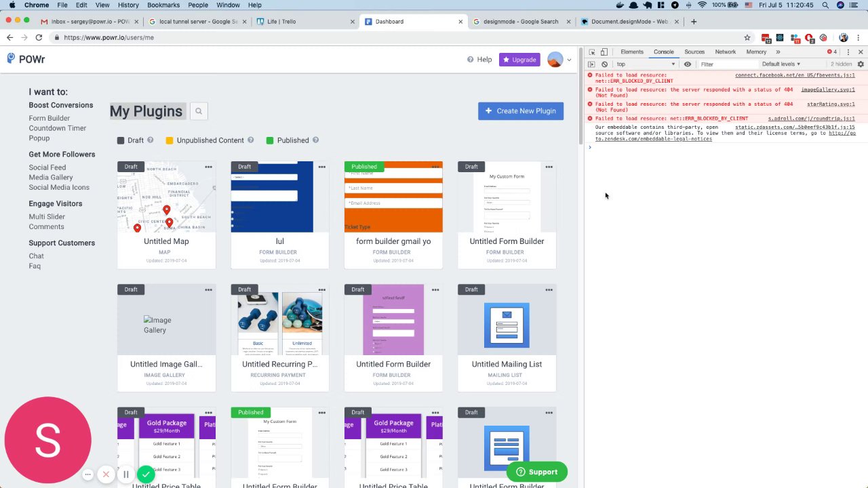Open Form Builder from the sidebar

click(50, 119)
